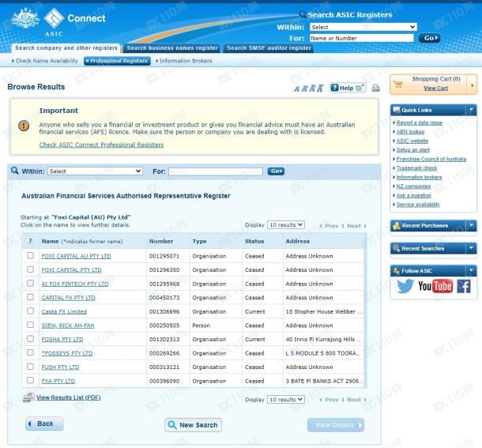Click the Recent Searches panel icon
Viewport: 482px width, 448px height.
[397, 248]
